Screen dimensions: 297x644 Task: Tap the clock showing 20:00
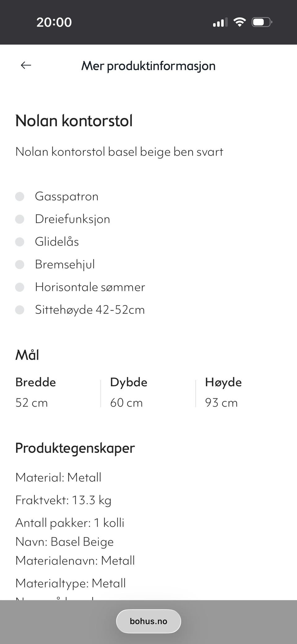click(54, 22)
